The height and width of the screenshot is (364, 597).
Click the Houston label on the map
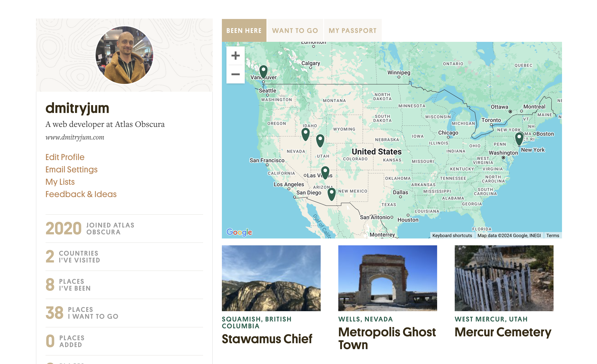(x=408, y=220)
